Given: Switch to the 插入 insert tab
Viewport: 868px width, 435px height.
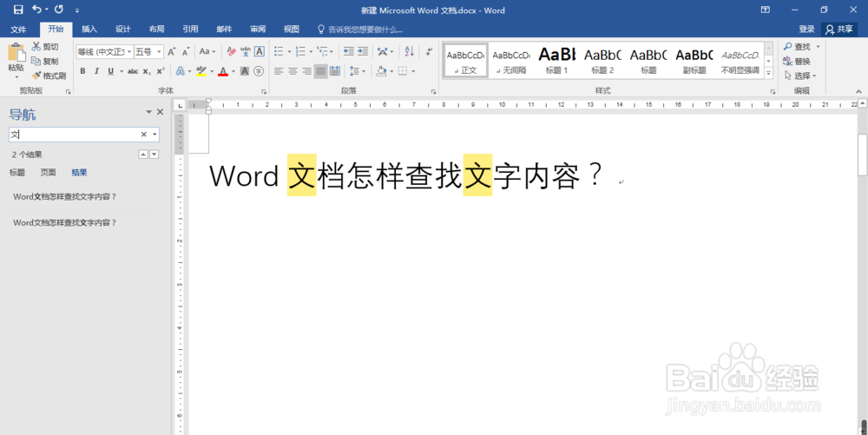Looking at the screenshot, I should (89, 30).
